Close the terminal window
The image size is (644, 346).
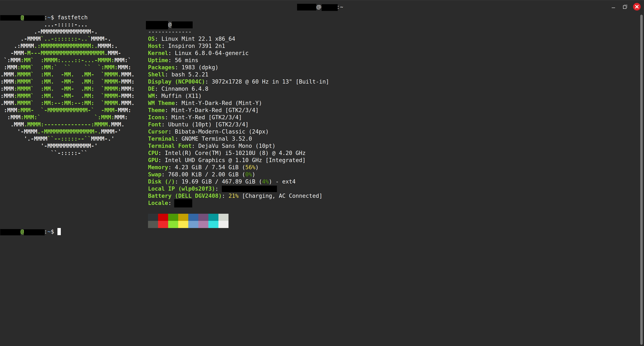pos(637,7)
